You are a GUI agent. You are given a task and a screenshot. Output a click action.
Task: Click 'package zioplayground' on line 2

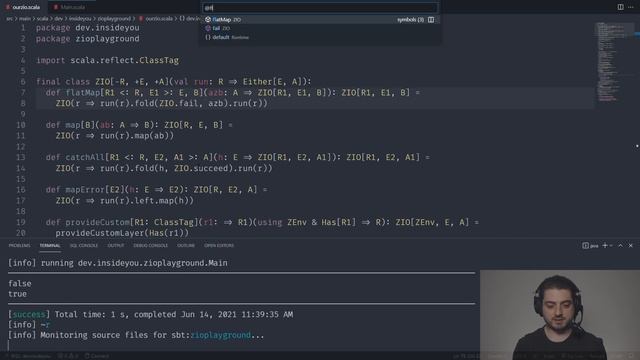tap(88, 39)
